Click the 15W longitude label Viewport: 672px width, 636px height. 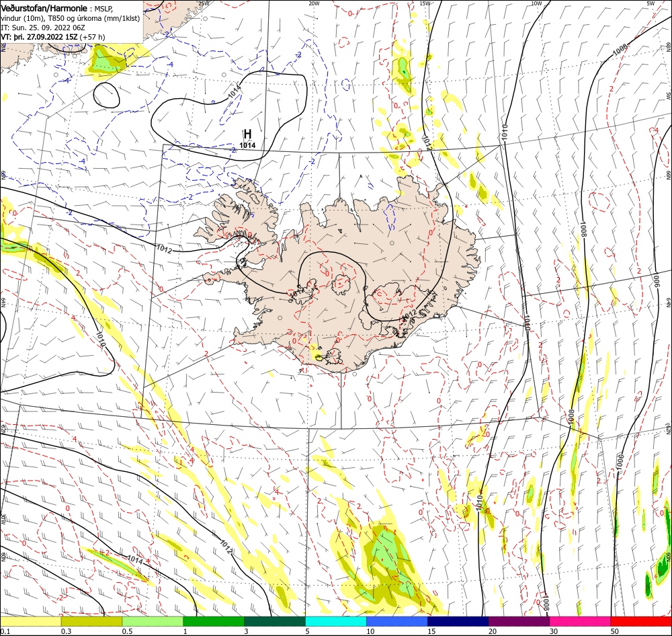(425, 3)
